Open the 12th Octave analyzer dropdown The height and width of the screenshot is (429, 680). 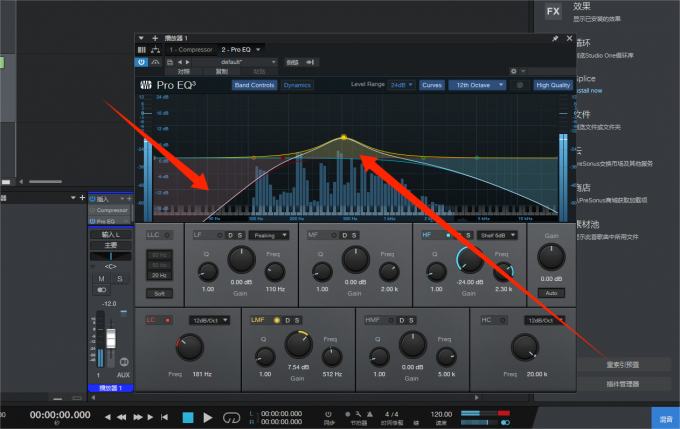(x=477, y=85)
